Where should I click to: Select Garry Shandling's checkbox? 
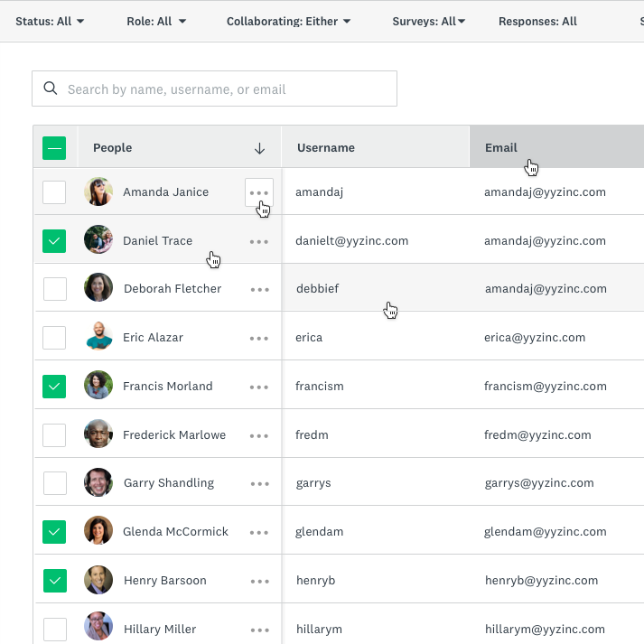[x=55, y=483]
